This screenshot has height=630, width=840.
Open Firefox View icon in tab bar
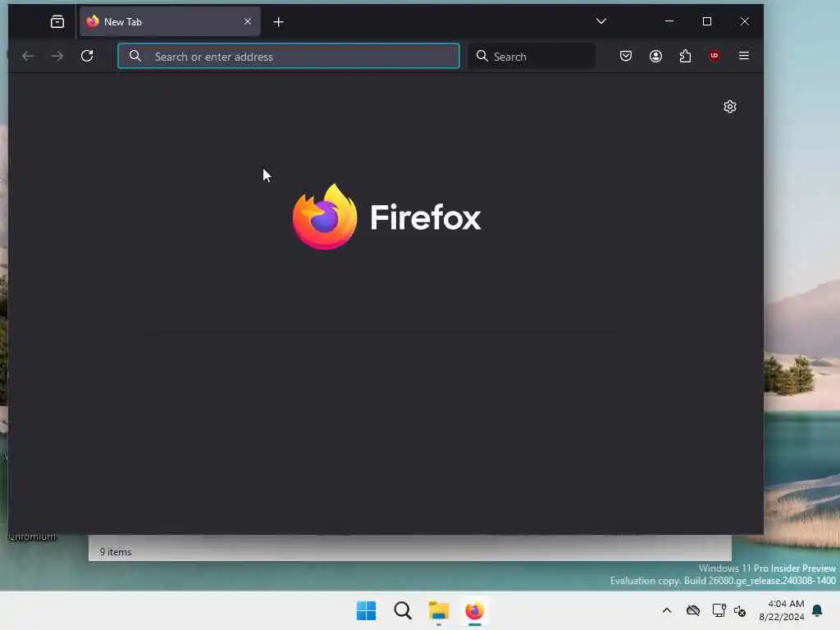point(57,21)
